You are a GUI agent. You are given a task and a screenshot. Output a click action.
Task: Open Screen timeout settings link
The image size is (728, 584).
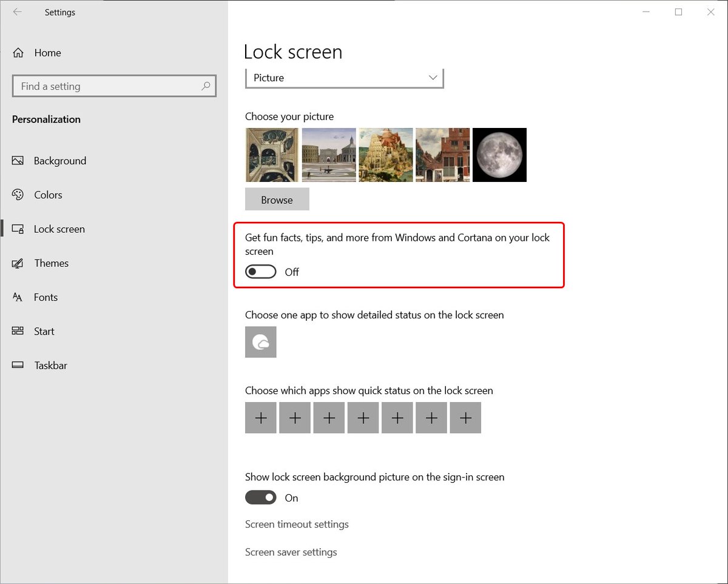coord(297,524)
